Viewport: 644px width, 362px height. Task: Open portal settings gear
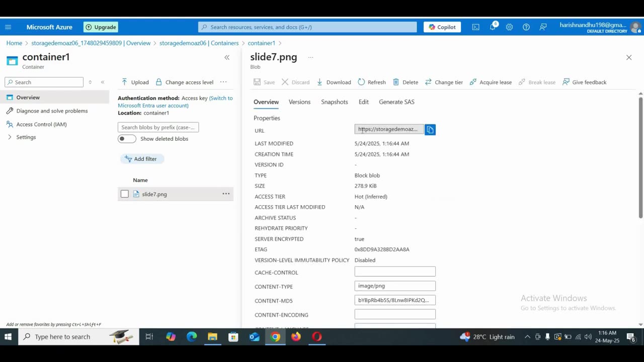pos(509,27)
